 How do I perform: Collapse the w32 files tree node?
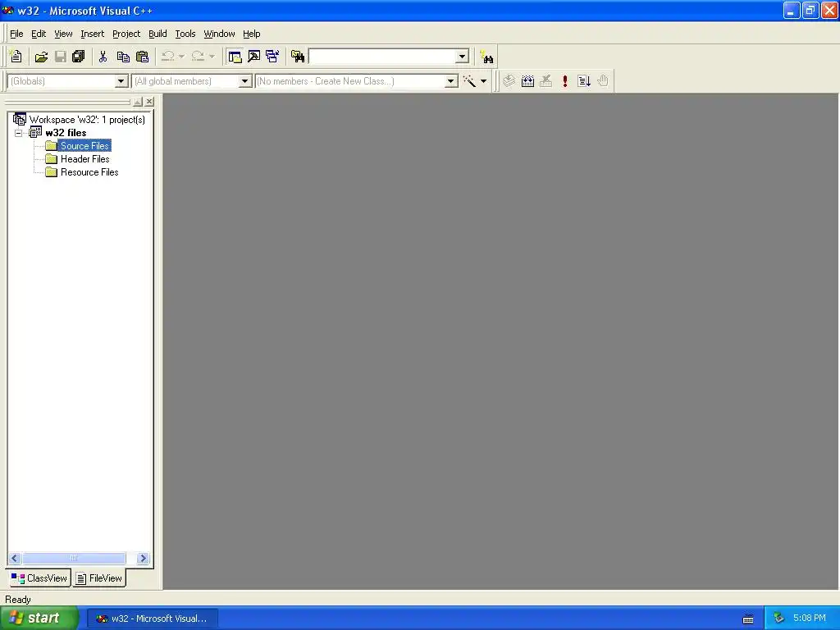18,133
